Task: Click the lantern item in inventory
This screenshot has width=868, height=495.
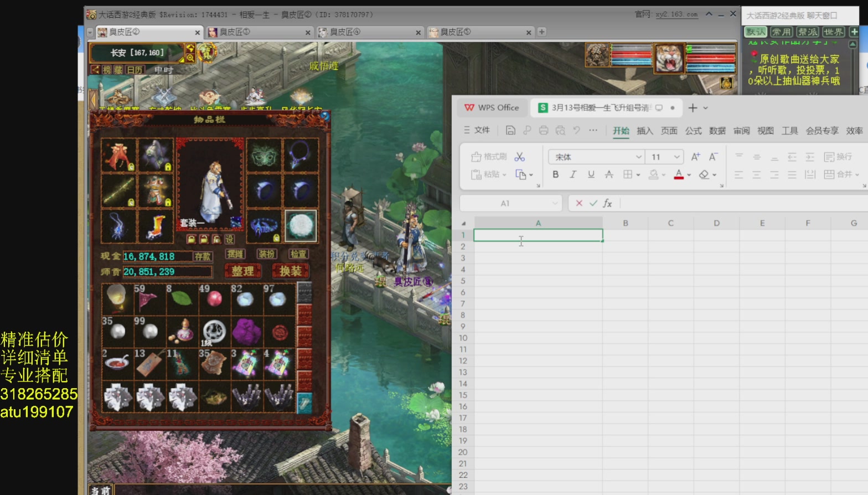Action: (x=117, y=299)
